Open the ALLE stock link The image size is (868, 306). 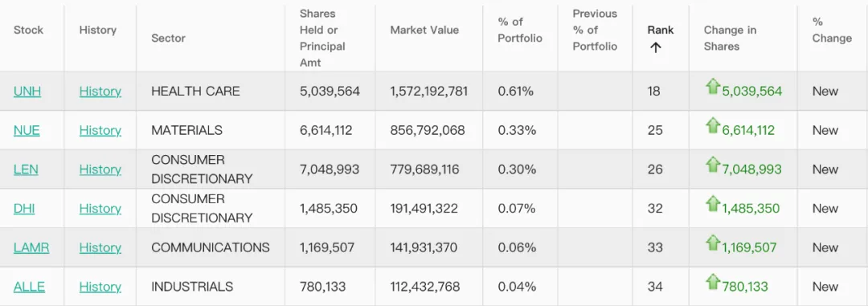[30, 288]
